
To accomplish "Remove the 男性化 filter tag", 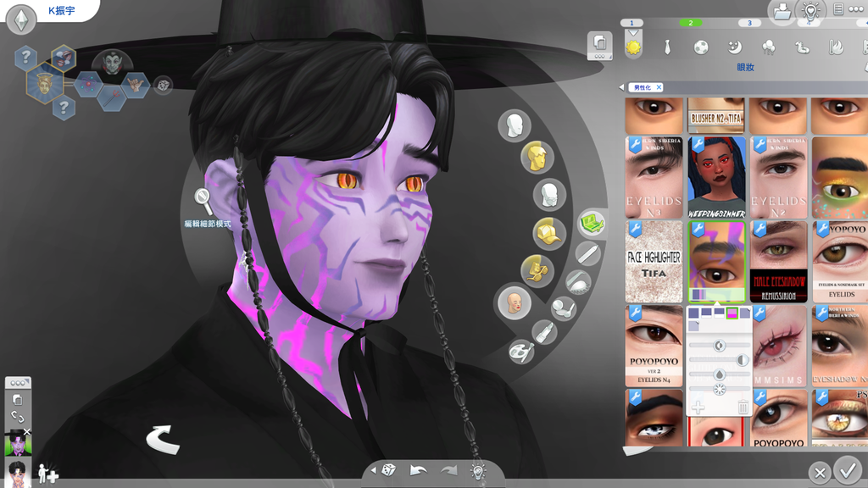I will [x=659, y=87].
